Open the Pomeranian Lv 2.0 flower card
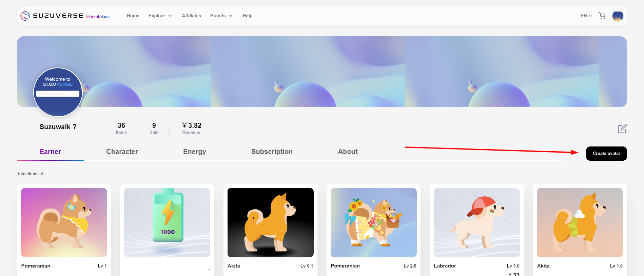Image resolution: width=644 pixels, height=276 pixels. click(373, 222)
